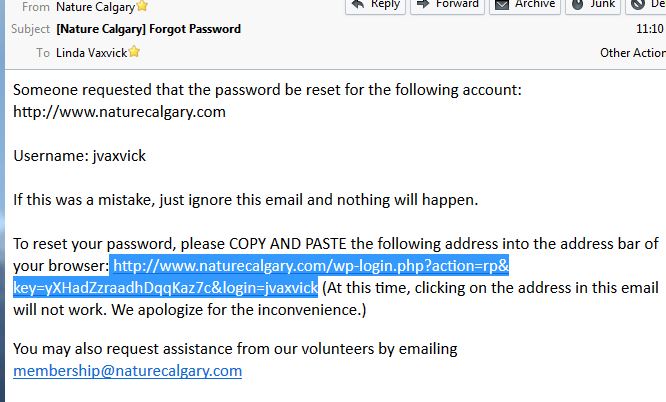666x402 pixels.
Task: Select recipient name Linda Vaxvick
Action: pos(91,53)
